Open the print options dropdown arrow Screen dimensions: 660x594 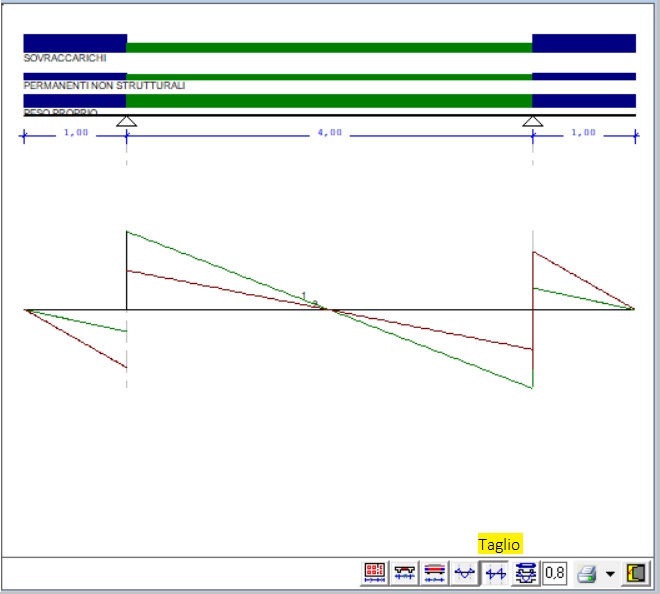610,573
